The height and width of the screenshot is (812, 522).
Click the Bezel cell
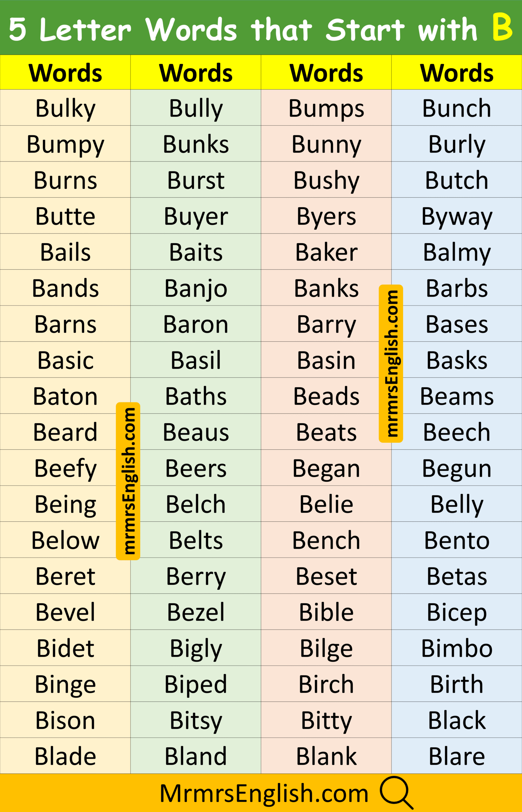coord(195,612)
